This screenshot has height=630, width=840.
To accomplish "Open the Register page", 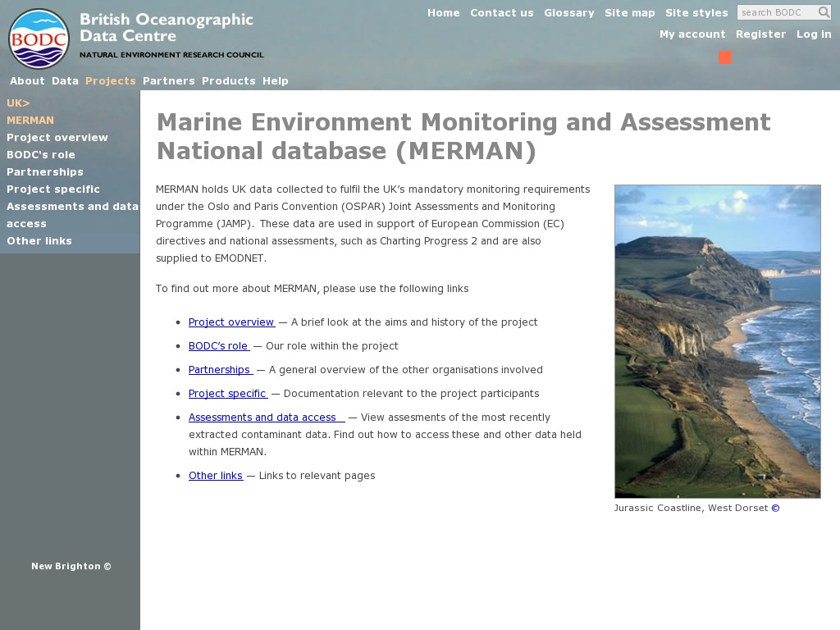I will 760,34.
